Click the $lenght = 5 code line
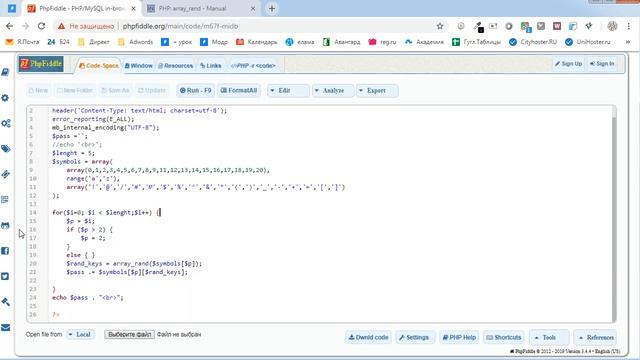Image resolution: width=640 pixels, height=360 pixels. click(x=73, y=153)
